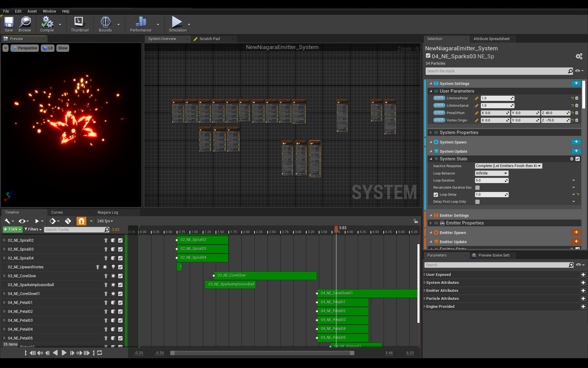Disable the 03_NE_CoreGlow track checkbox
The width and height of the screenshot is (588, 368).
click(120, 276)
